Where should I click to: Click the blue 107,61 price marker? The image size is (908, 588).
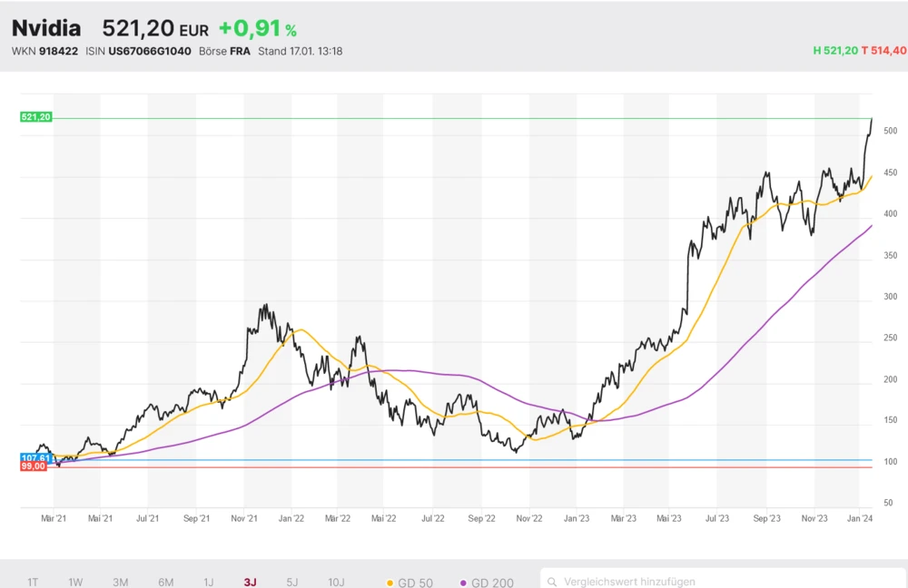click(x=35, y=458)
